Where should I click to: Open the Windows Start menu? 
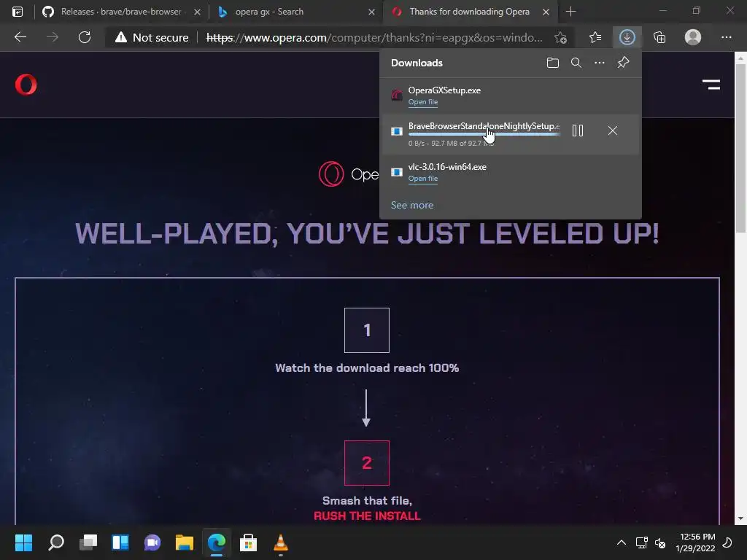click(23, 542)
